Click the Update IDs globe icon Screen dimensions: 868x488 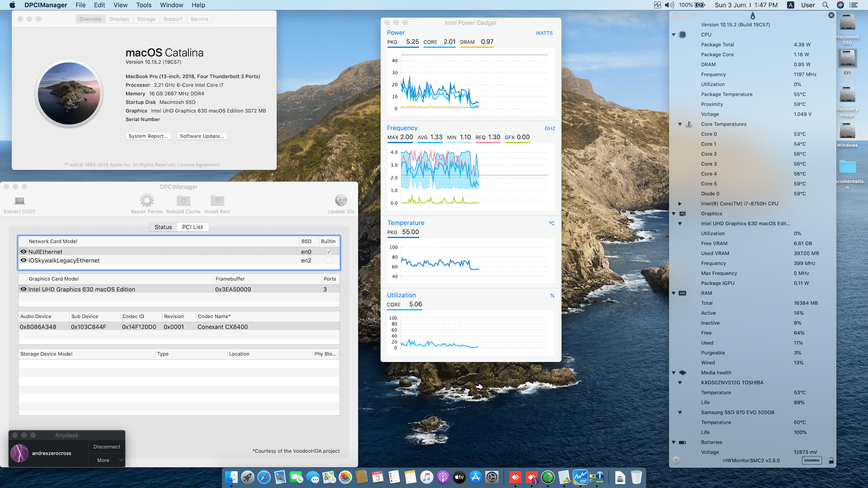[341, 200]
